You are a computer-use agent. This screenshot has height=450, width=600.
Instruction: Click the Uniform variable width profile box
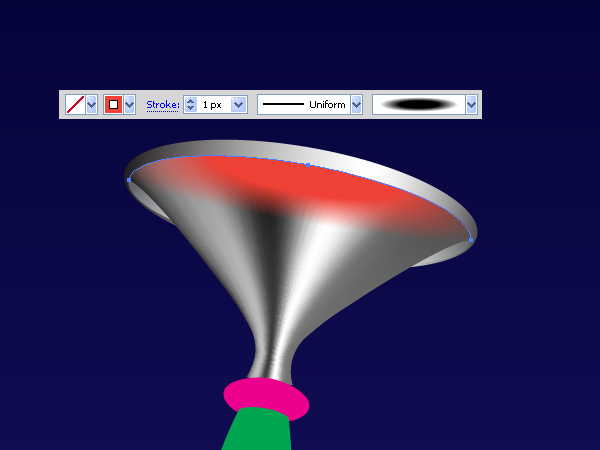click(x=304, y=104)
